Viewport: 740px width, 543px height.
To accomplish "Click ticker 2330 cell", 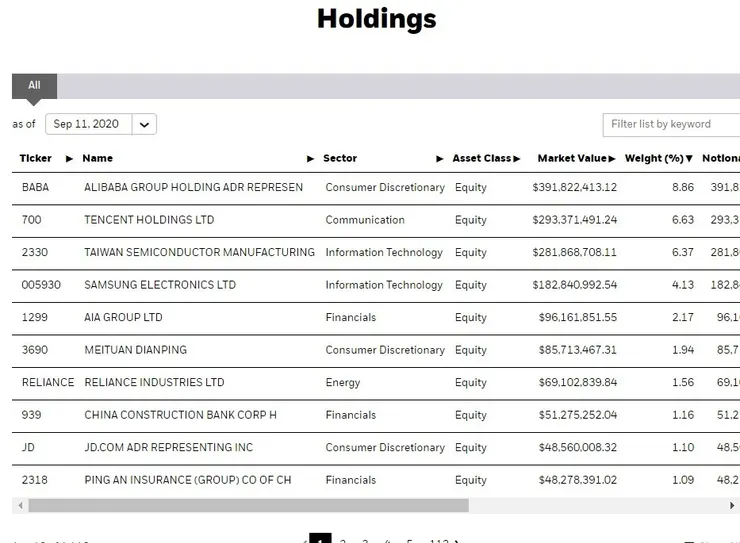I will (35, 252).
